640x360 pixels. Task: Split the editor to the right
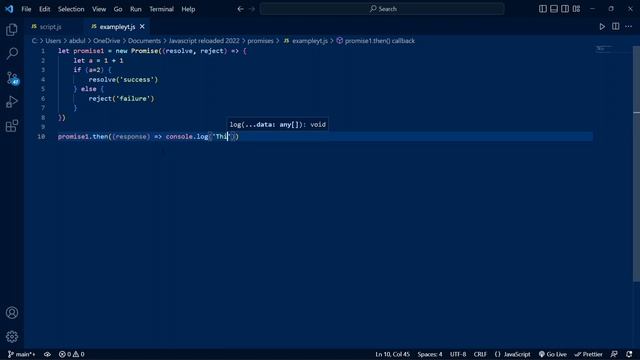pos(616,27)
